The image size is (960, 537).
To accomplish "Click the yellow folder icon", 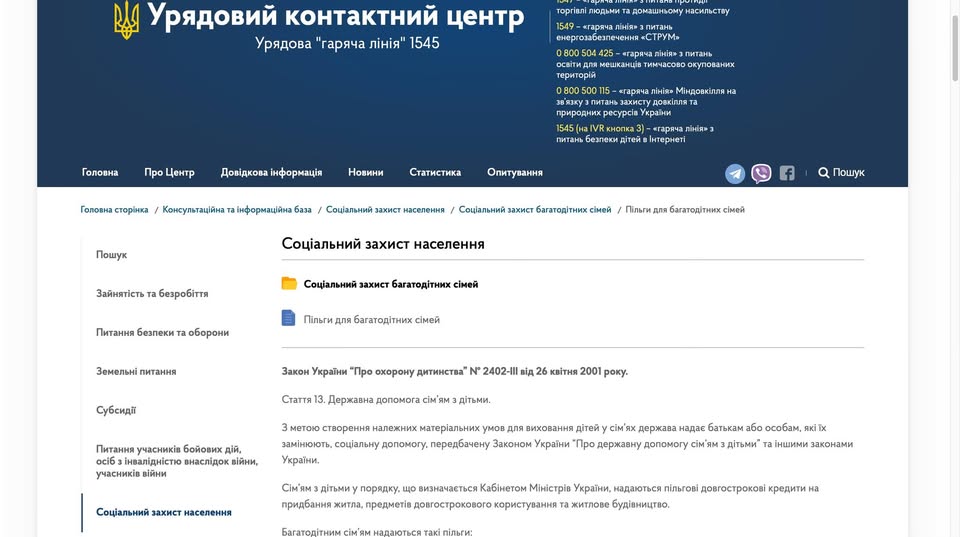I will click(289, 284).
